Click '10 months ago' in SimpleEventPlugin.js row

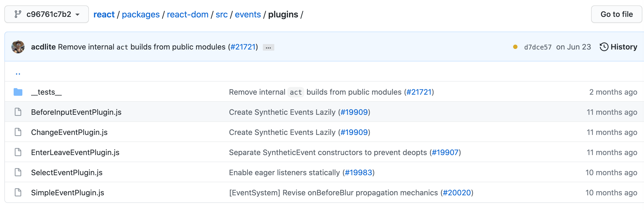[611, 193]
